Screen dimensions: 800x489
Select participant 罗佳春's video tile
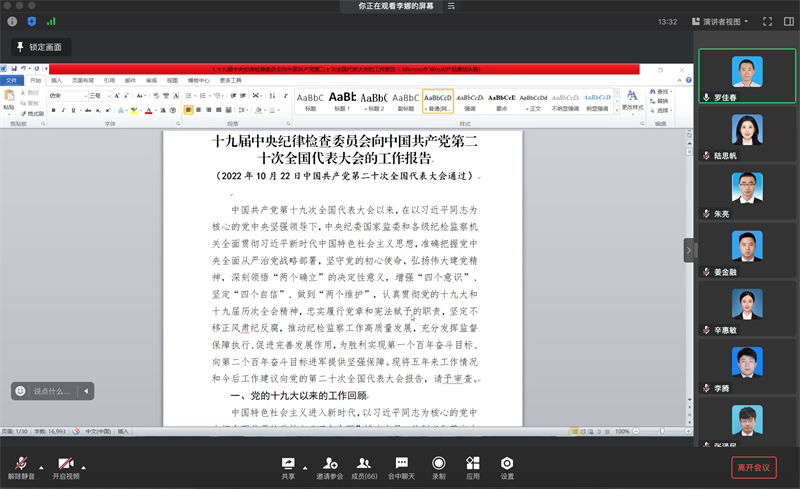[x=747, y=76]
